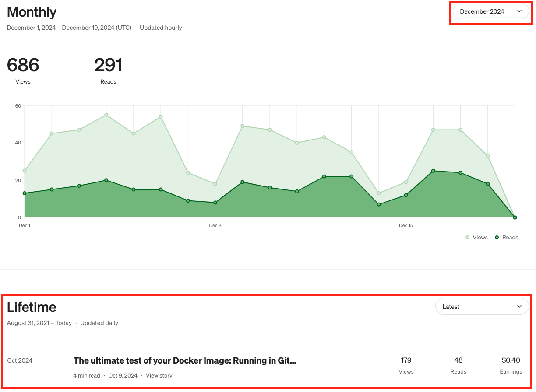Click the View story link
Screen dimensions: 536x392
[x=159, y=375]
